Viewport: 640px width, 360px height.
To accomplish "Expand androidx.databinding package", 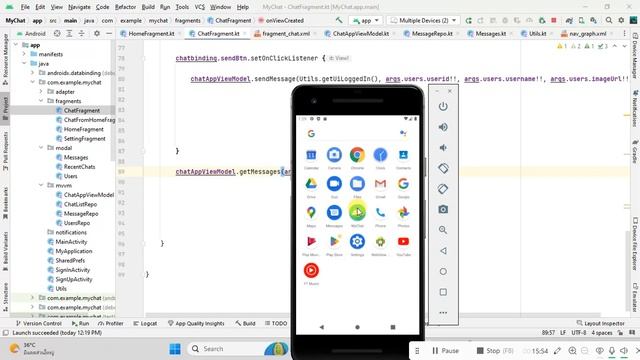I will (x=33, y=73).
